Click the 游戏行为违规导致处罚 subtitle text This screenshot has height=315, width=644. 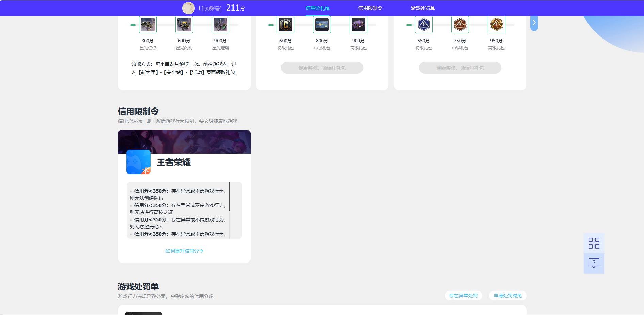click(x=165, y=296)
